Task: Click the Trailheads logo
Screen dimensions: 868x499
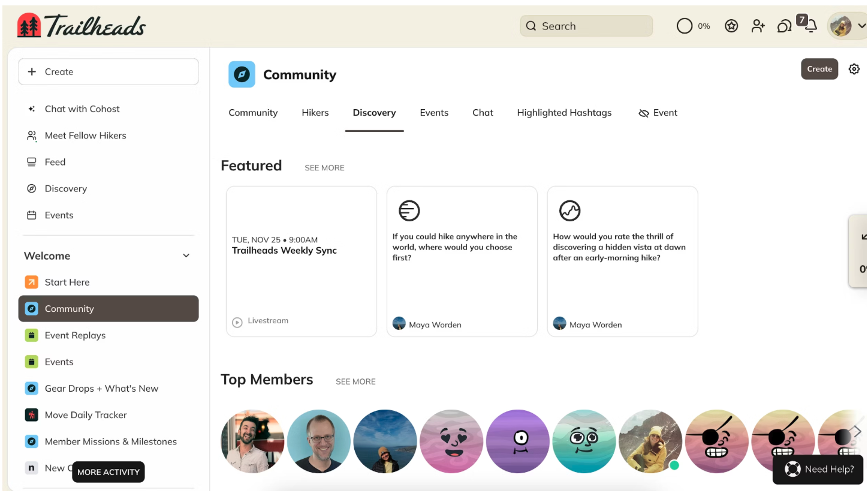Action: click(82, 26)
